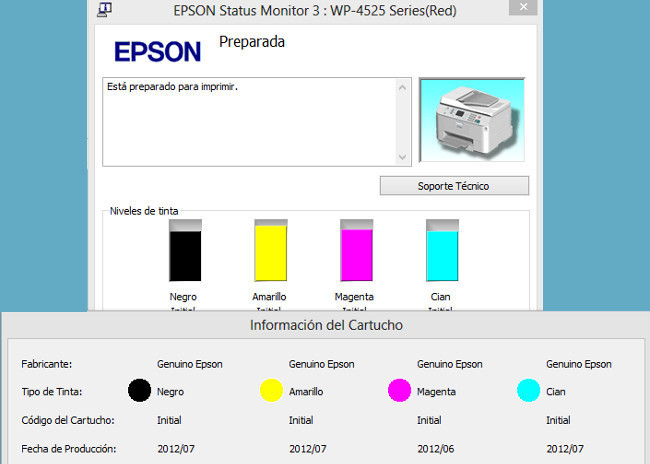The height and width of the screenshot is (464, 650).
Task: Click the cyan ink circle in cartridge info
Action: click(x=529, y=390)
